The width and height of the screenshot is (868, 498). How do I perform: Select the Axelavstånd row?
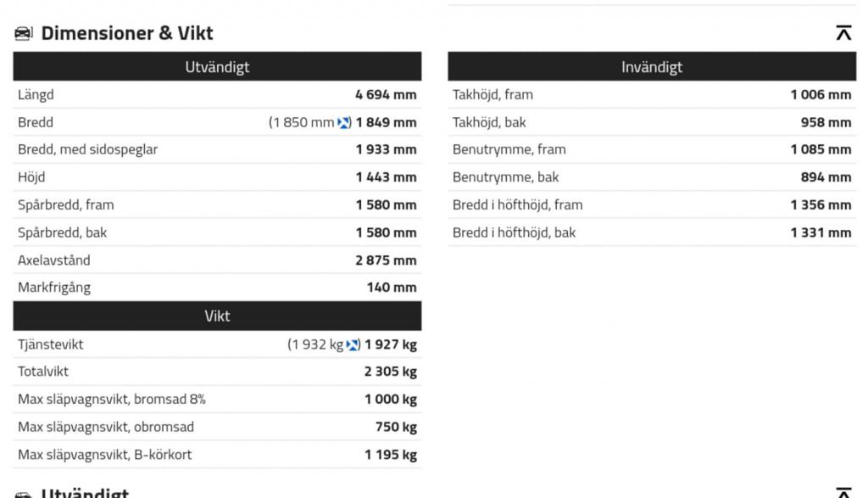pyautogui.click(x=217, y=260)
